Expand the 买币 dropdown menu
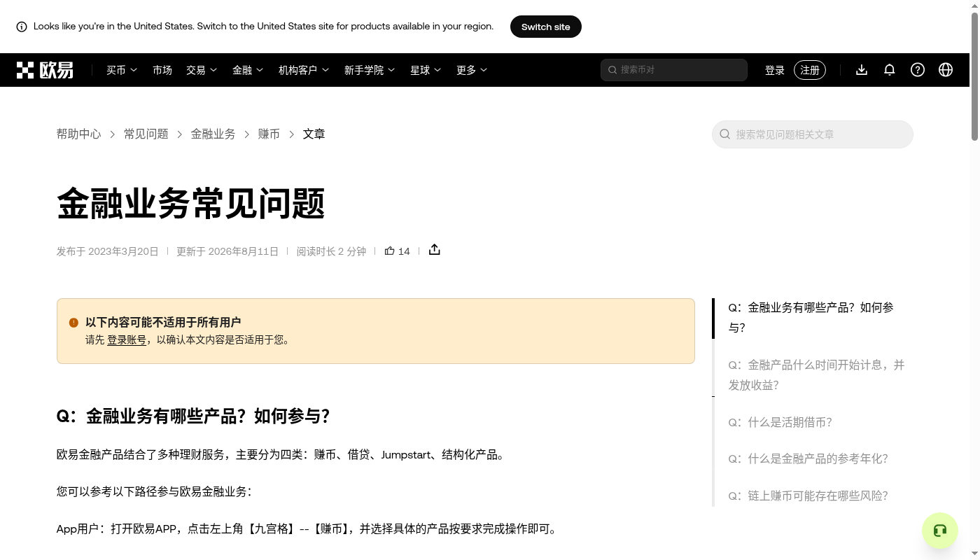980x560 pixels. point(122,70)
